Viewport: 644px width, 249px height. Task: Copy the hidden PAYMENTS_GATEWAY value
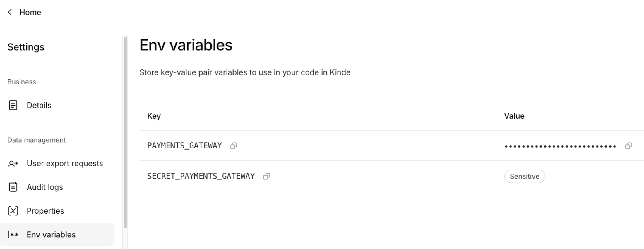point(629,146)
